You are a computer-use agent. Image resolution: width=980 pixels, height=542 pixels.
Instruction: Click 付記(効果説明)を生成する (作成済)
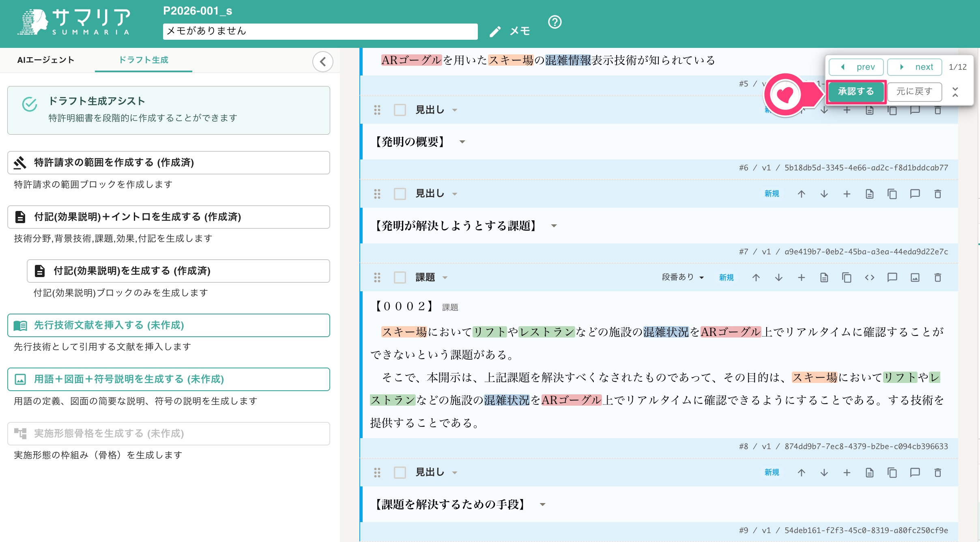click(178, 271)
